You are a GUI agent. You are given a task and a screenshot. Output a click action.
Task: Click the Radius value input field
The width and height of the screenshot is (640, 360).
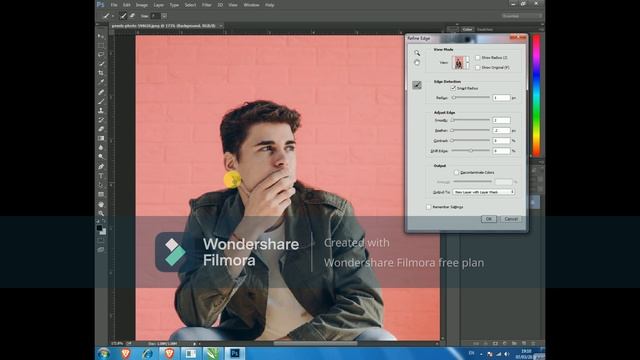[501, 98]
